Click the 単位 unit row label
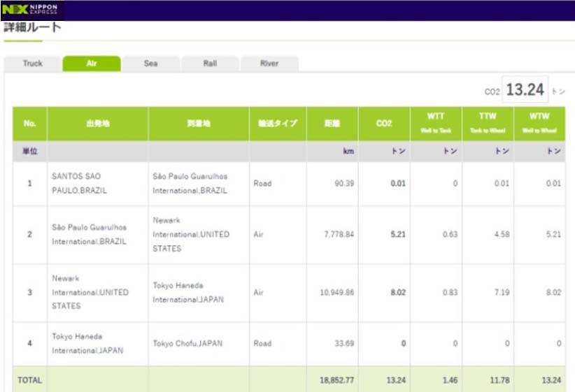 29,152
